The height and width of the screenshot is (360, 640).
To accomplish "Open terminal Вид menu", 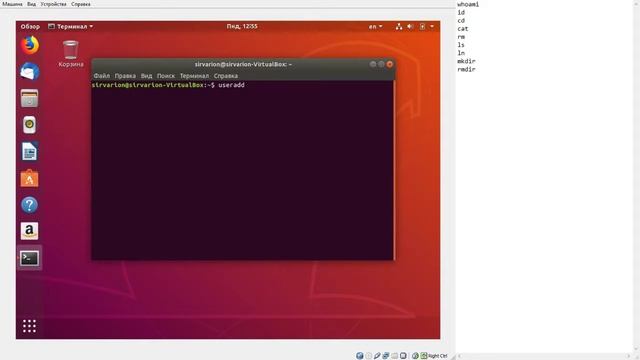I will (147, 76).
